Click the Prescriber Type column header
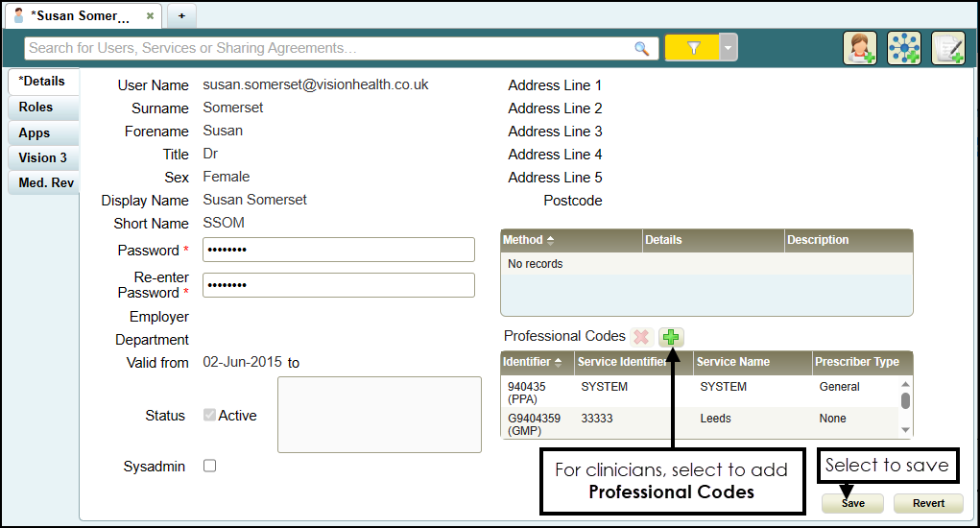 863,362
